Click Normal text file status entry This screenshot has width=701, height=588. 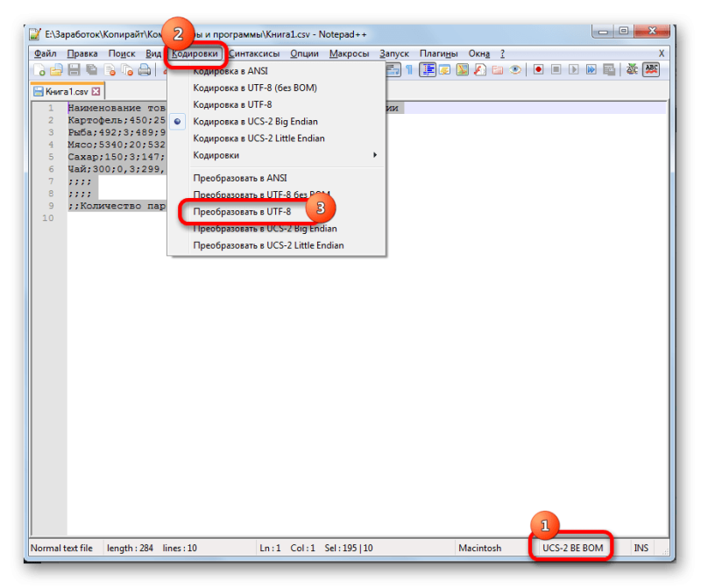pyautogui.click(x=61, y=548)
